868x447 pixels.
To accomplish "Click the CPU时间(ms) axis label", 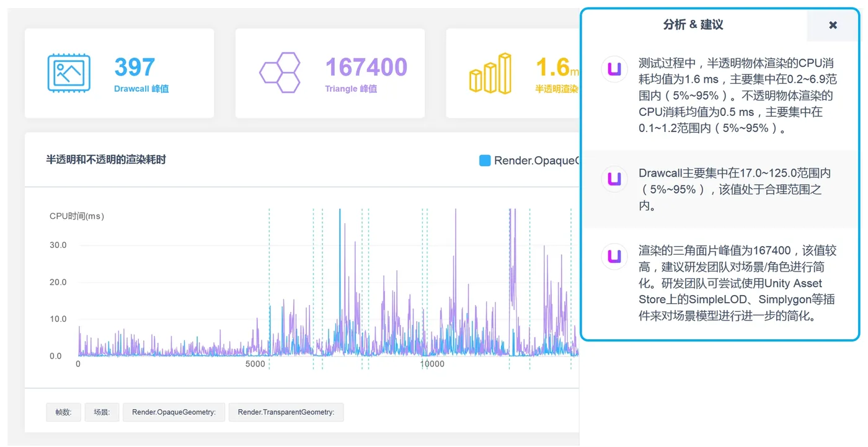I will click(77, 216).
